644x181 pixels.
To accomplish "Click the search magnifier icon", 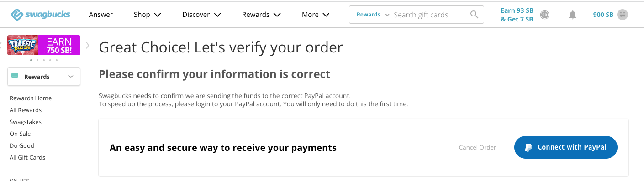I will [475, 15].
